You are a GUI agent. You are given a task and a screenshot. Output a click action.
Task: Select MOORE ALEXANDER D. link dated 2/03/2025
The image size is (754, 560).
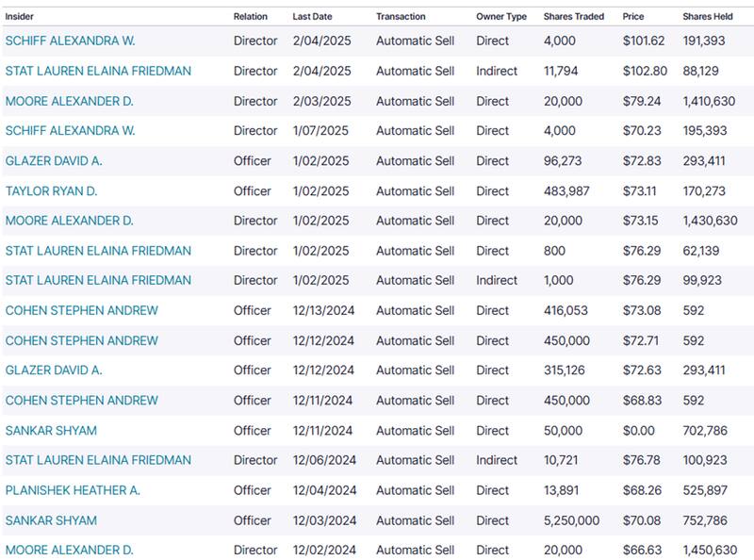[x=70, y=101]
